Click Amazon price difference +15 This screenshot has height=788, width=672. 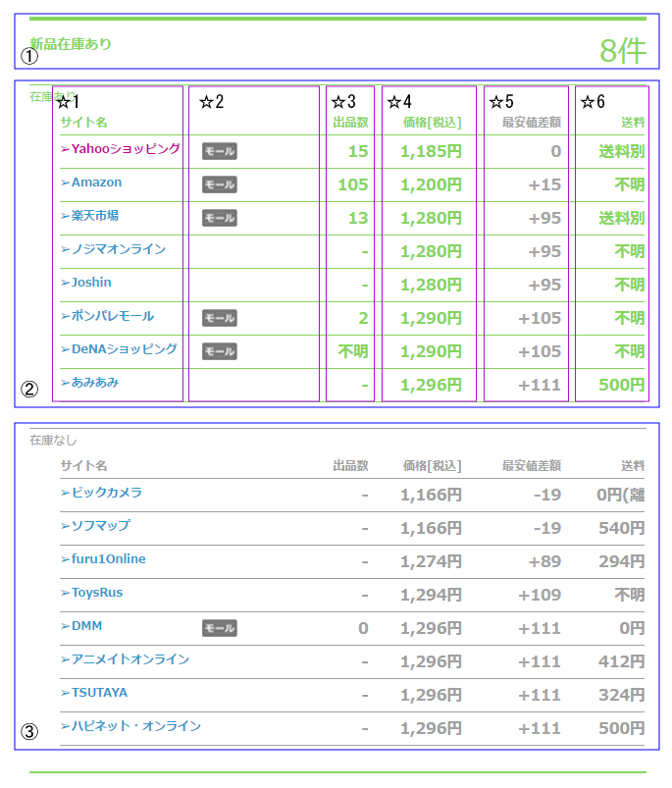click(x=544, y=184)
